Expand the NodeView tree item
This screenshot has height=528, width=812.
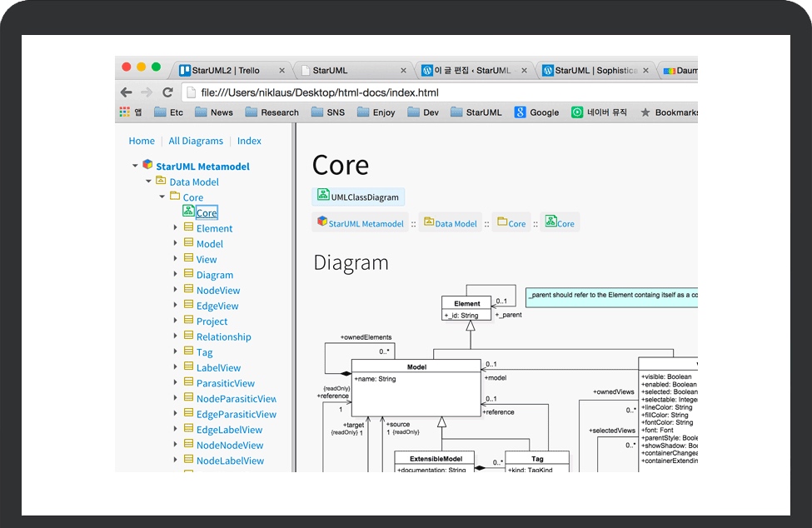(176, 290)
